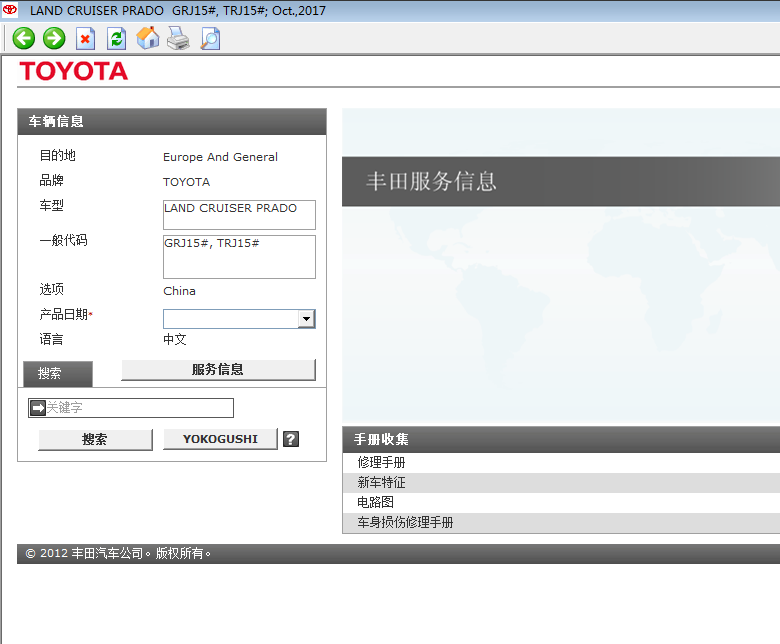Open help with the question mark icon

pyautogui.click(x=291, y=439)
